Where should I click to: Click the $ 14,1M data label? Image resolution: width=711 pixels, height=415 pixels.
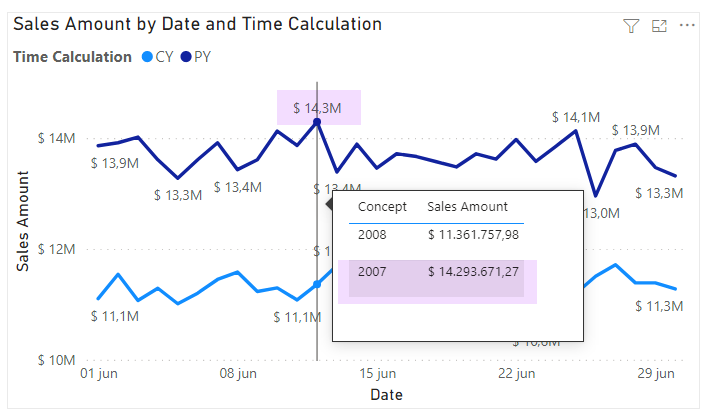pyautogui.click(x=575, y=117)
